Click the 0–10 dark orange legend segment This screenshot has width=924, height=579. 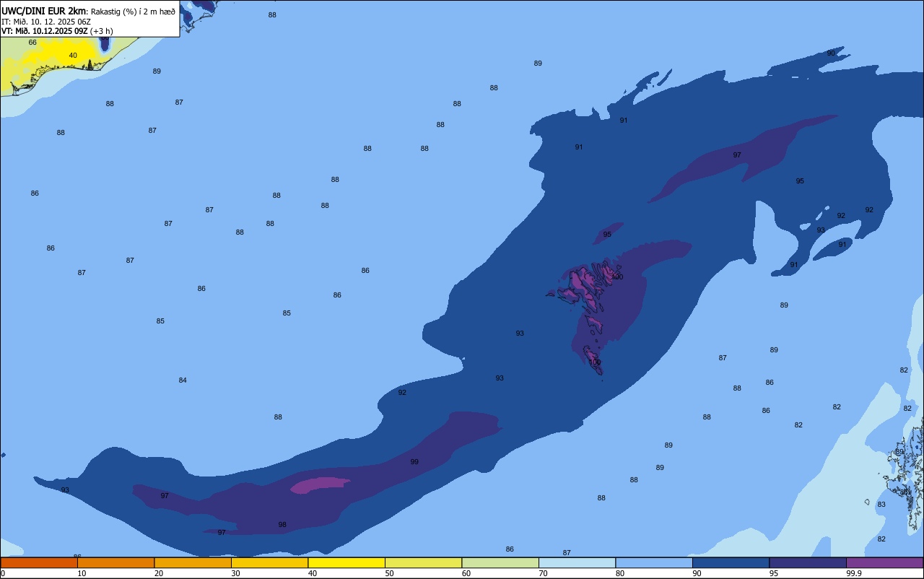(39, 562)
